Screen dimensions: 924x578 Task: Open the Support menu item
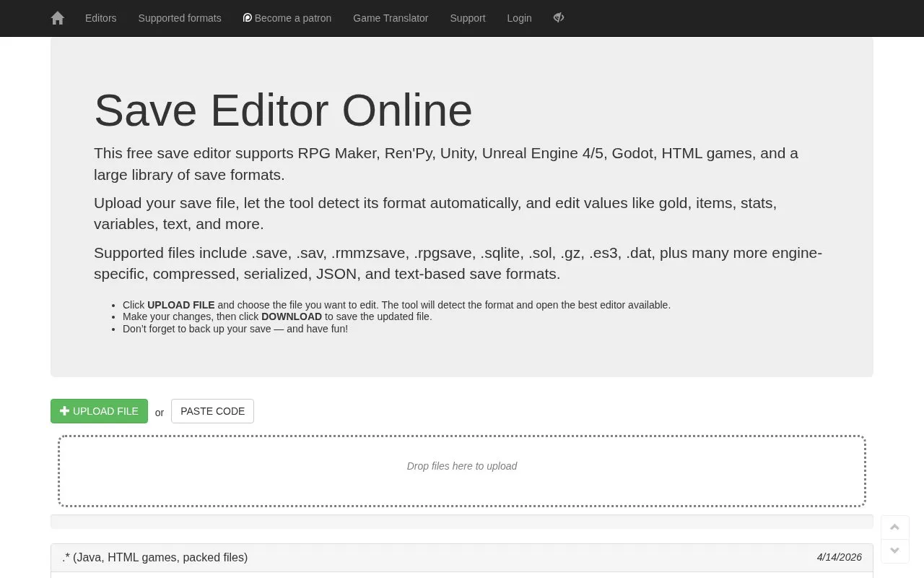click(x=468, y=18)
